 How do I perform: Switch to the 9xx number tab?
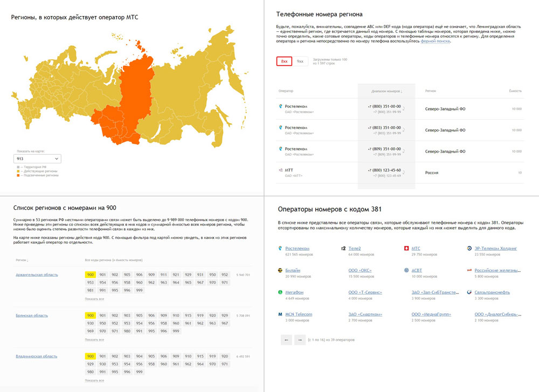300,61
